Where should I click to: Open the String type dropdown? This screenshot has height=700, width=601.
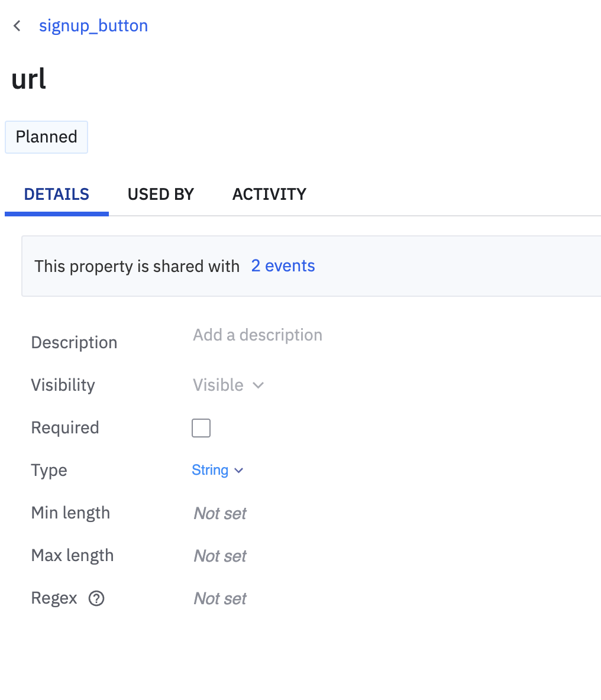click(x=211, y=471)
